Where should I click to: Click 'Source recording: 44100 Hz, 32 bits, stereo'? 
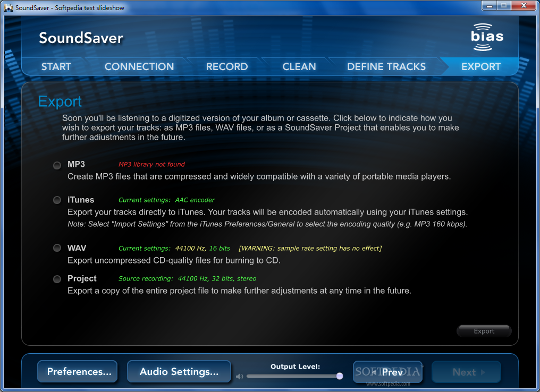point(187,278)
